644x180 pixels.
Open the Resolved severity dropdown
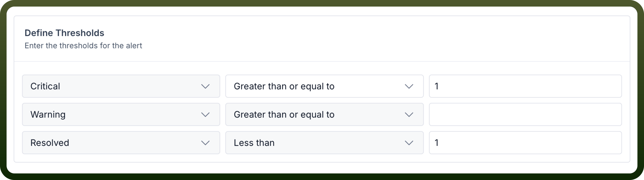[x=121, y=143]
